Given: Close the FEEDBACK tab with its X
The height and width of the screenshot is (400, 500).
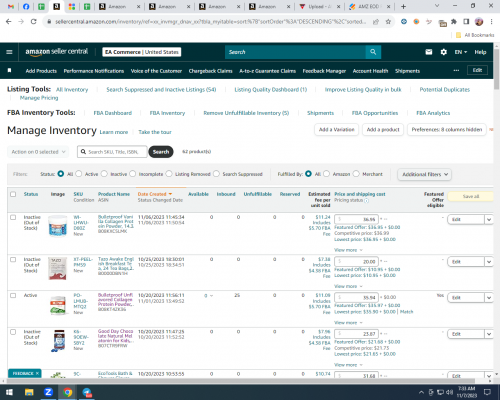Looking at the screenshot, I should click(x=37, y=373).
